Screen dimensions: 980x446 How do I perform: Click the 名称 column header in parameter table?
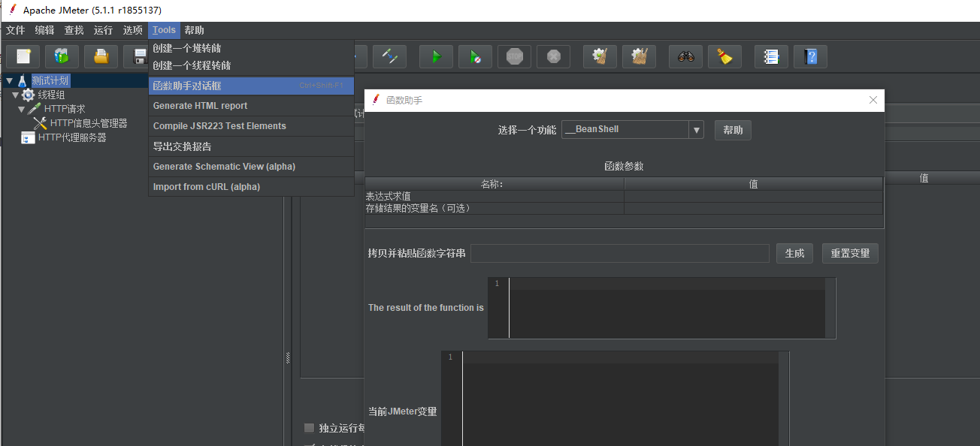pos(495,184)
